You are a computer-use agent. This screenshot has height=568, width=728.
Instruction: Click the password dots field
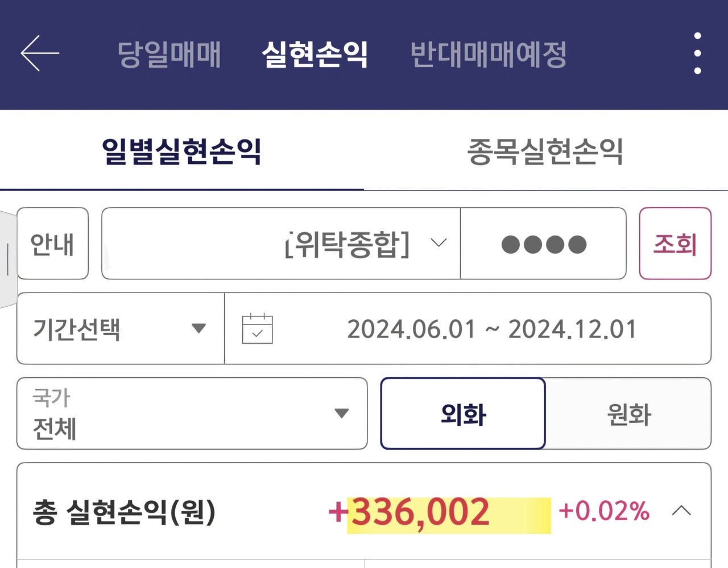click(543, 244)
